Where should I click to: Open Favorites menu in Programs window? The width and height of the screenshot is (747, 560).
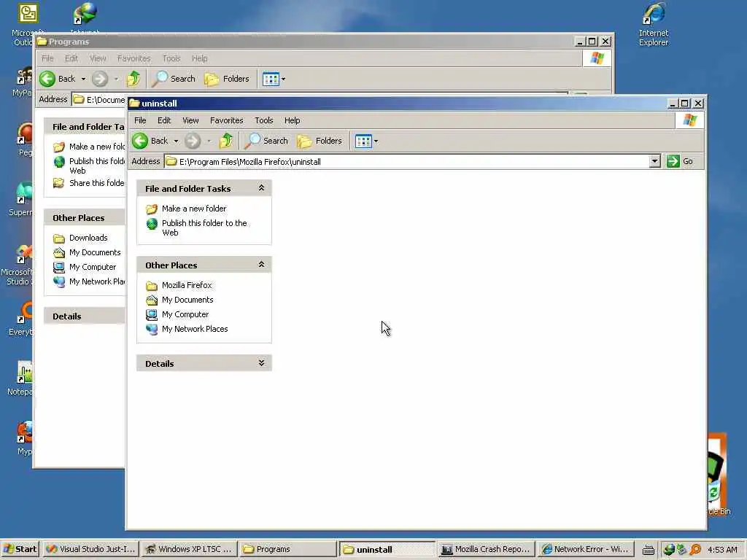[134, 58]
